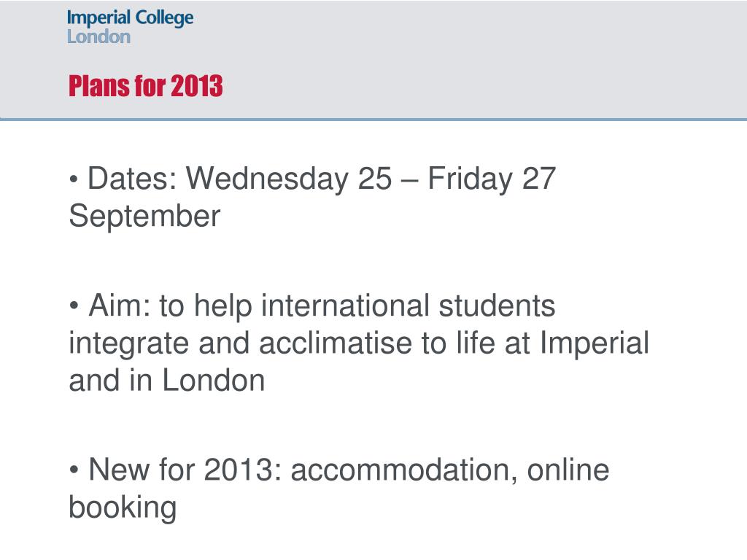The image size is (747, 560).
Task: Click the bullet point before Aim
Action: (74, 306)
